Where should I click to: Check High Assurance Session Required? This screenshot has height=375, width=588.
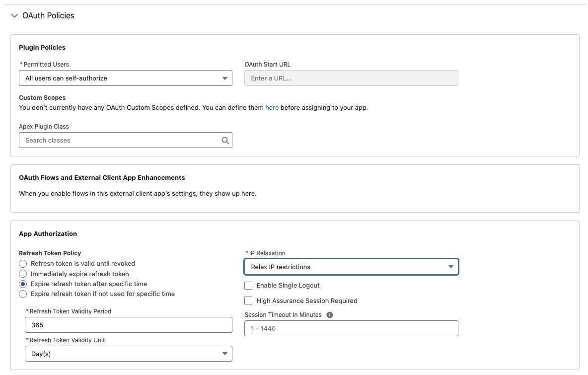pos(248,300)
